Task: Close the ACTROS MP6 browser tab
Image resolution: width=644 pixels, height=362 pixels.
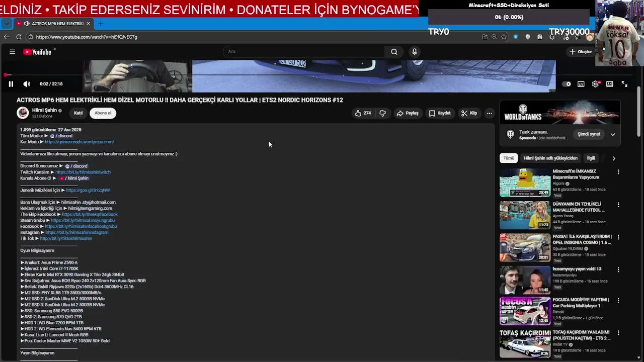Action: coord(88,24)
